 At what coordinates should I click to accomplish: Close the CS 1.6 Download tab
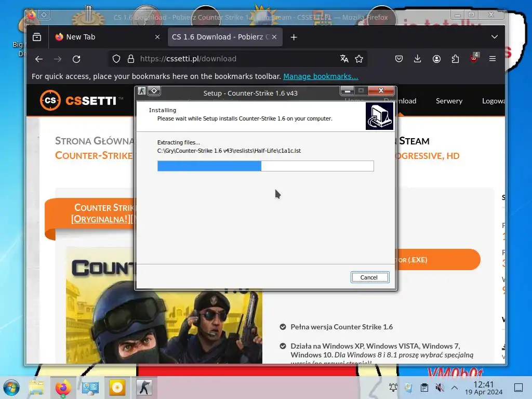pos(274,37)
